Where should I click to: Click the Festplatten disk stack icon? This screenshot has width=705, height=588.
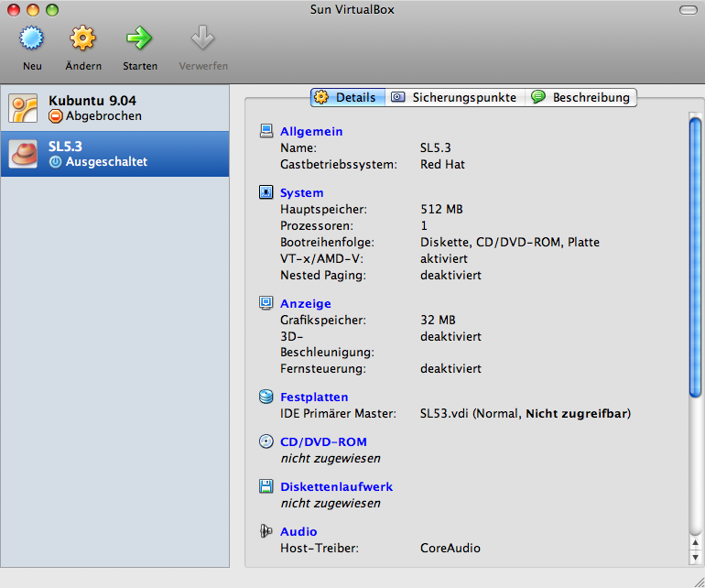tap(266, 397)
